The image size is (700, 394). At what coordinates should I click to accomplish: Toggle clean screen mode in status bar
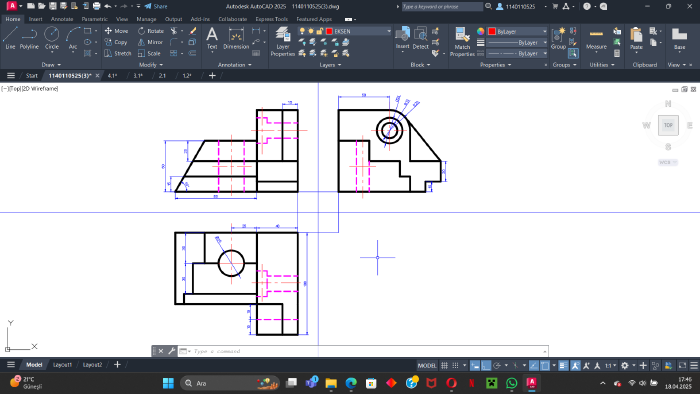pyautogui.click(x=682, y=365)
